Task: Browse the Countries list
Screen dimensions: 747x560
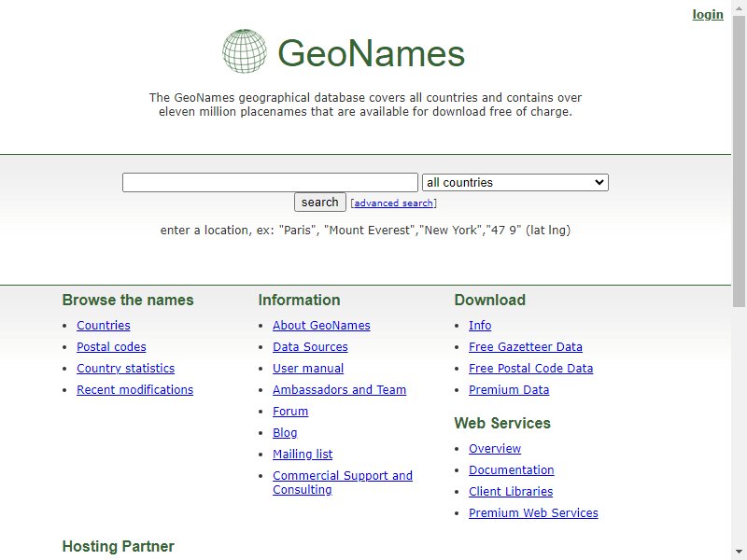Action: point(104,325)
